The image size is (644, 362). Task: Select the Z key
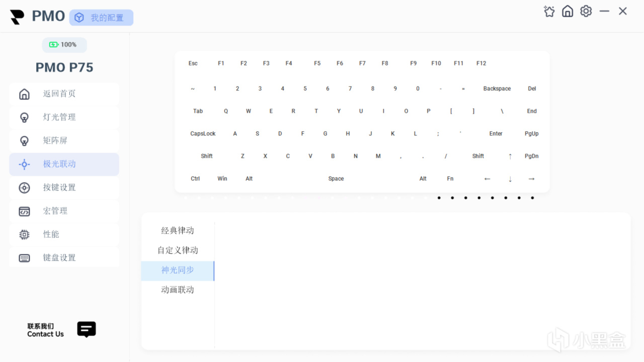point(243,156)
